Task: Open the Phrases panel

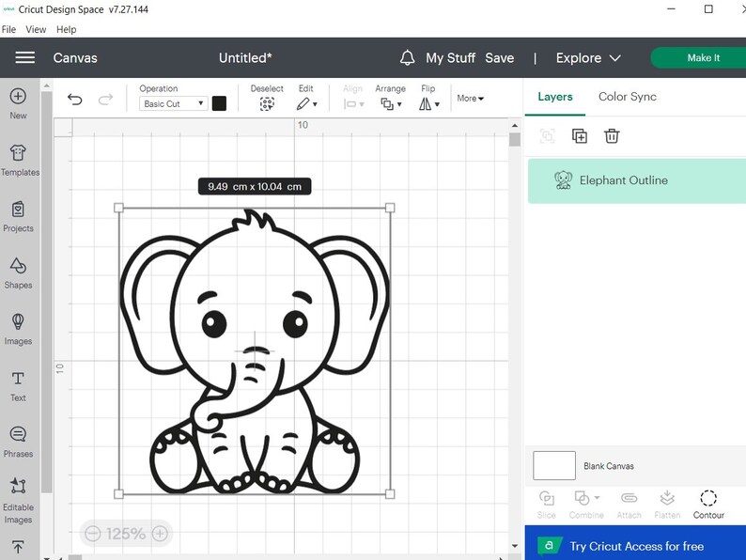Action: coord(18,442)
